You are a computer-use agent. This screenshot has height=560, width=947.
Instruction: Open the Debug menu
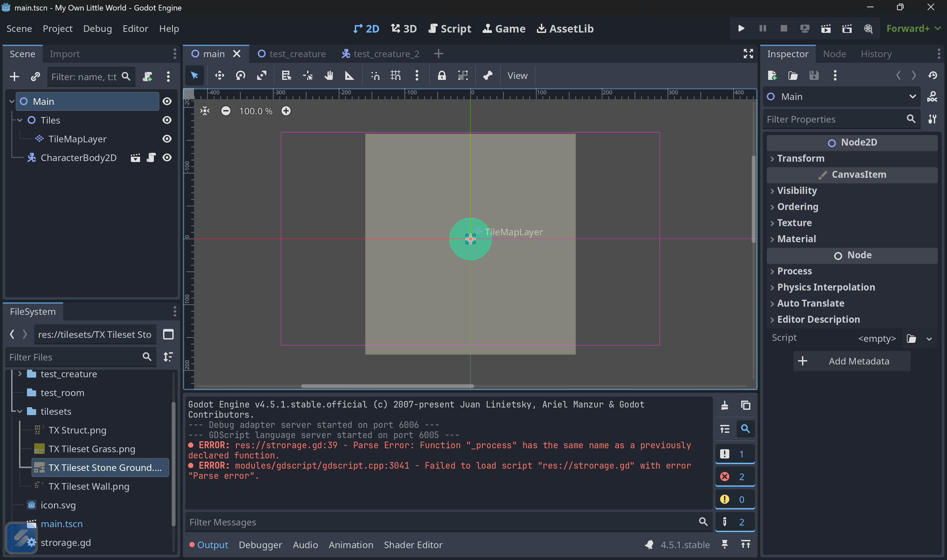(97, 29)
